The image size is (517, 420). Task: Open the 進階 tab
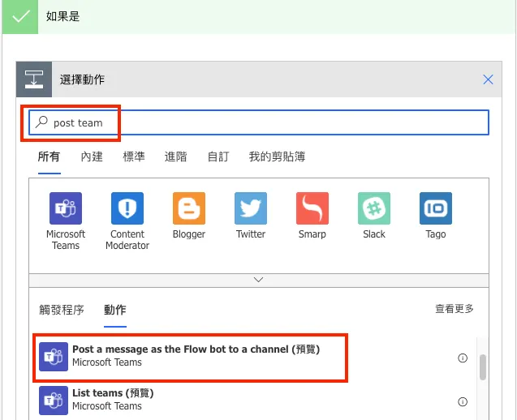click(x=176, y=156)
